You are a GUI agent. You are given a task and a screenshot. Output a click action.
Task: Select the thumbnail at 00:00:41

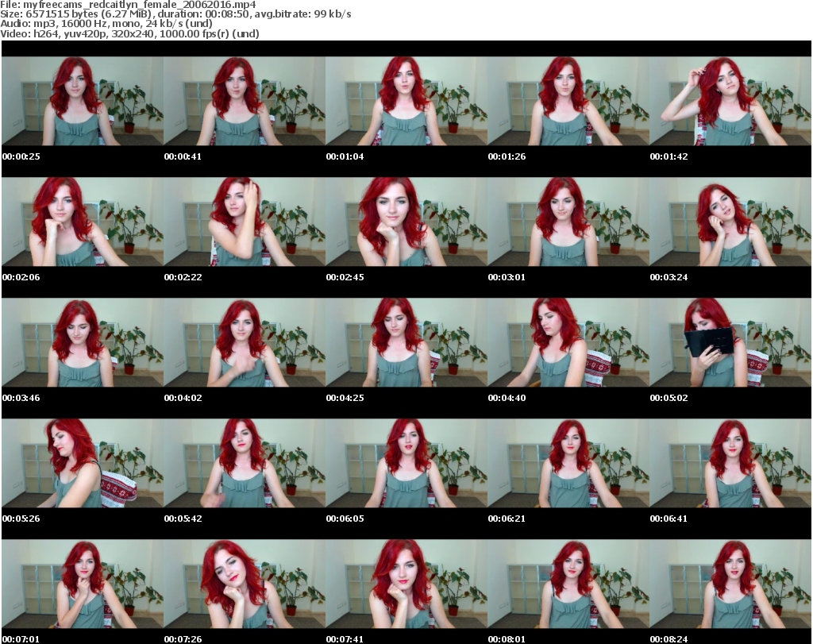[x=245, y=101]
